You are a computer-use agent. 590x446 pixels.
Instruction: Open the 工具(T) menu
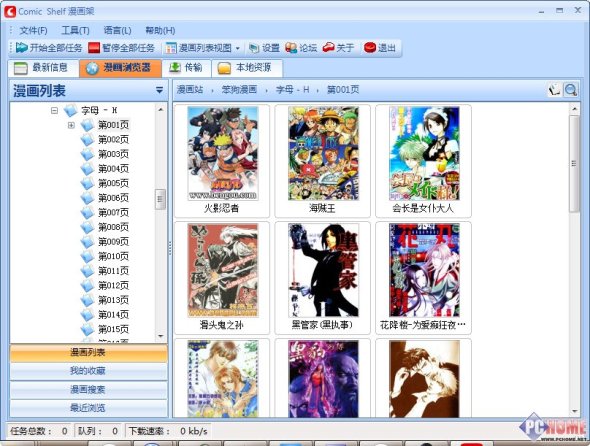(x=75, y=30)
